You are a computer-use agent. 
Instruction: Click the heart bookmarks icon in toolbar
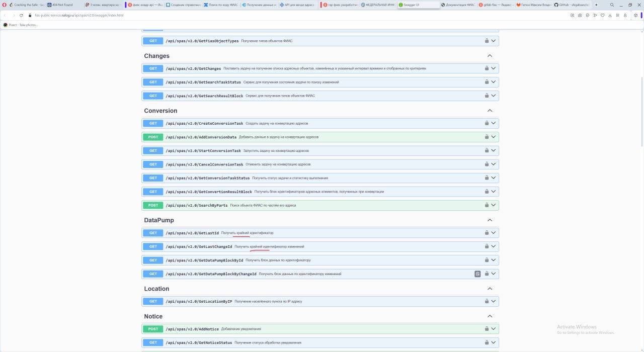tap(602, 15)
